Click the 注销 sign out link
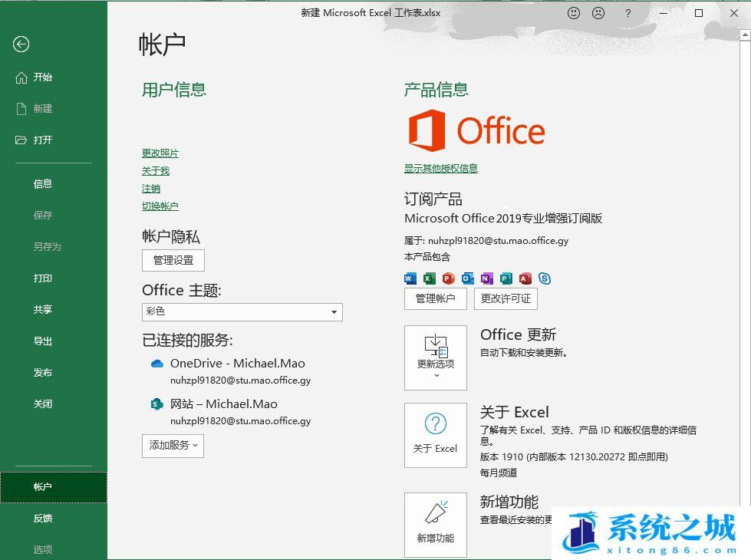Viewport: 751px width, 560px height. (x=151, y=189)
